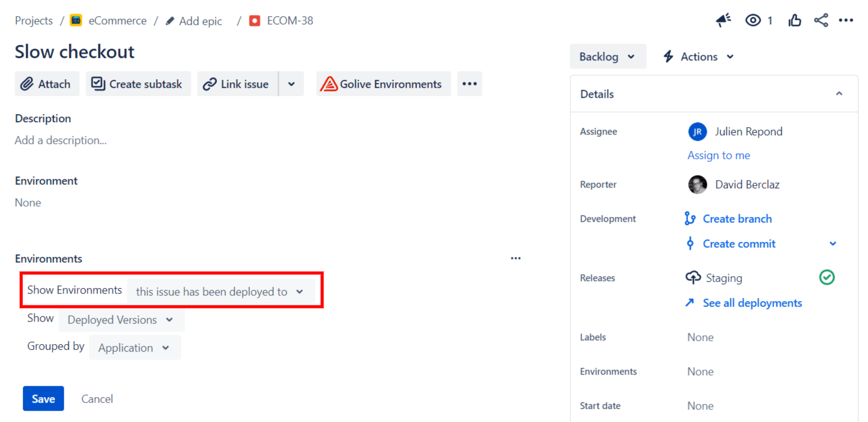Open more actions menu at top right
Image resolution: width=868 pixels, height=422 pixels.
tap(846, 21)
